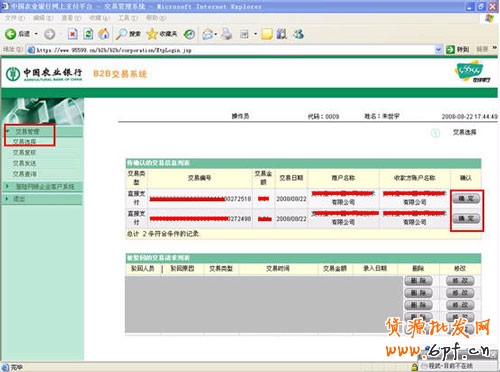
Task: Click the Windows flag logo at top right
Action: click(489, 19)
